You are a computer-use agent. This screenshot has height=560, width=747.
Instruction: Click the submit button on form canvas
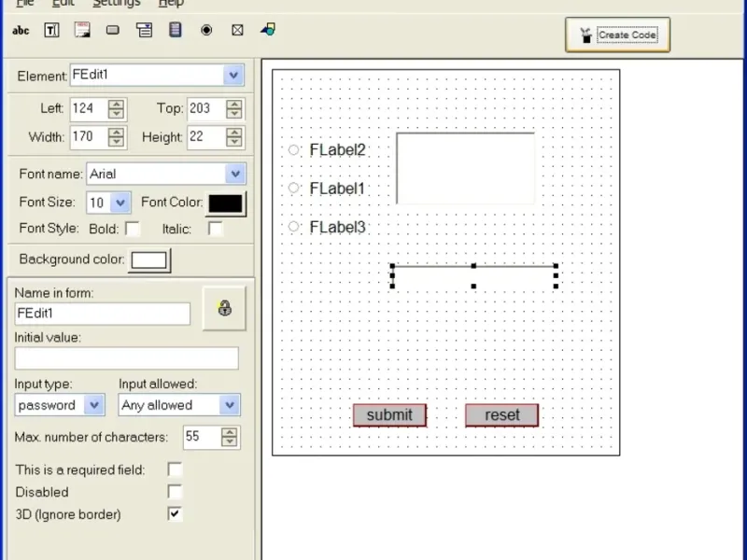point(389,415)
